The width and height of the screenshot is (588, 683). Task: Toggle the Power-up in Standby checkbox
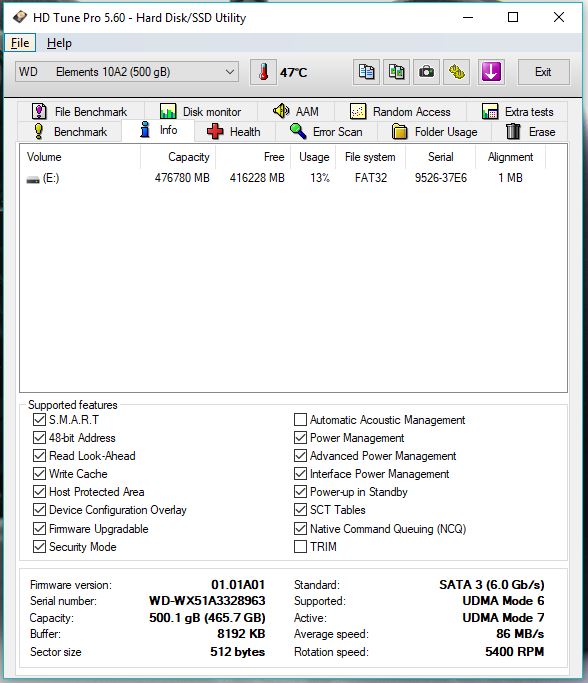pyautogui.click(x=301, y=492)
